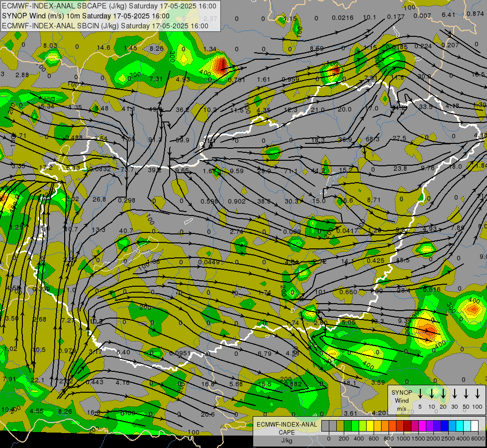Click the 0.0449 value on the map

209,262
